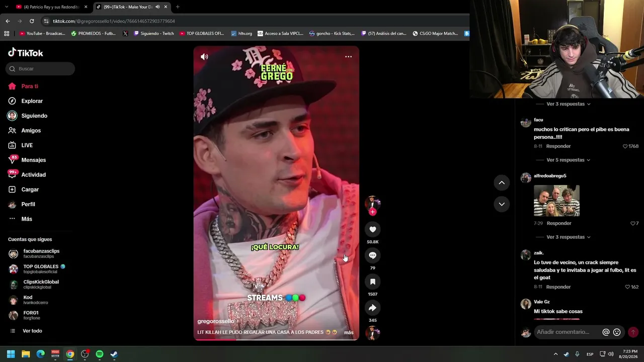Viewport: 644px width, 362px height.
Task: Reload the page in Chrome
Action: coord(32,21)
